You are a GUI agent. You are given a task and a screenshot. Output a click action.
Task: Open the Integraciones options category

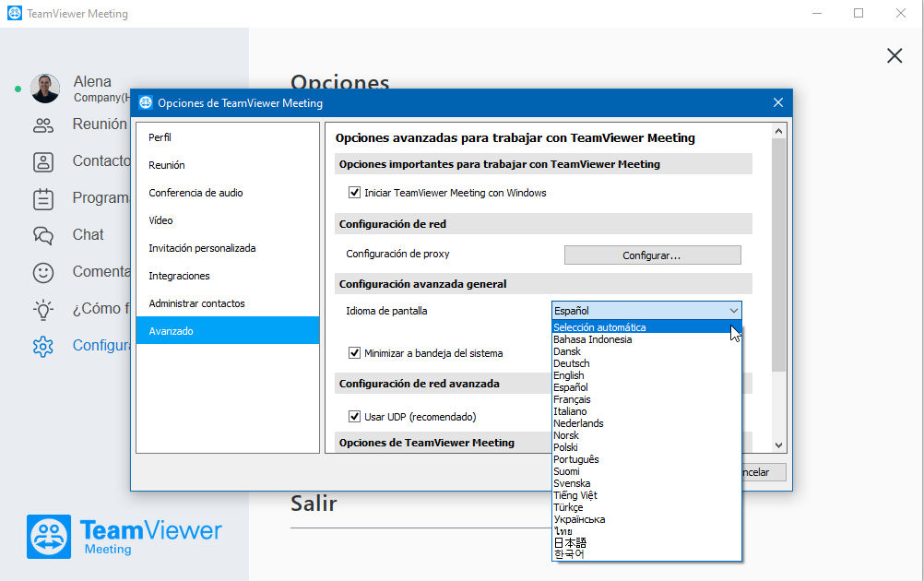[x=228, y=276]
